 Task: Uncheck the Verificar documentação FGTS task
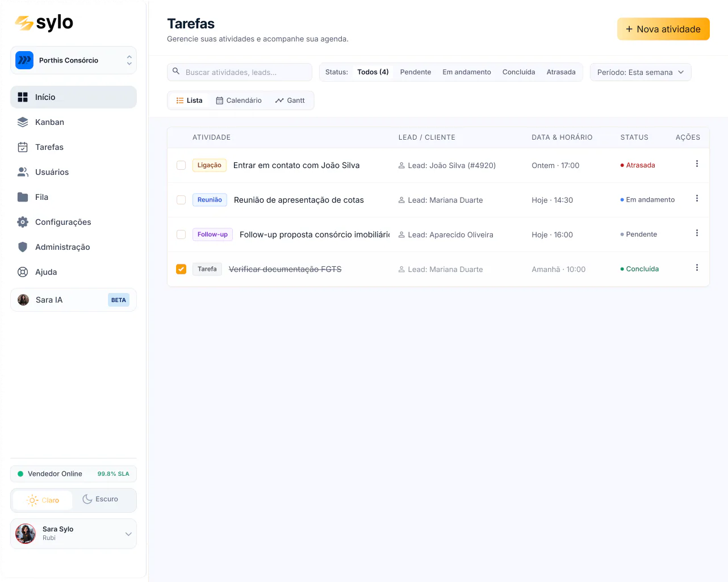181,269
